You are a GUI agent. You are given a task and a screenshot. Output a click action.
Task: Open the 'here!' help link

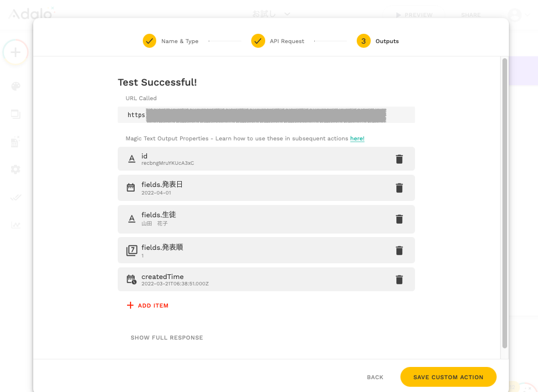[357, 139]
